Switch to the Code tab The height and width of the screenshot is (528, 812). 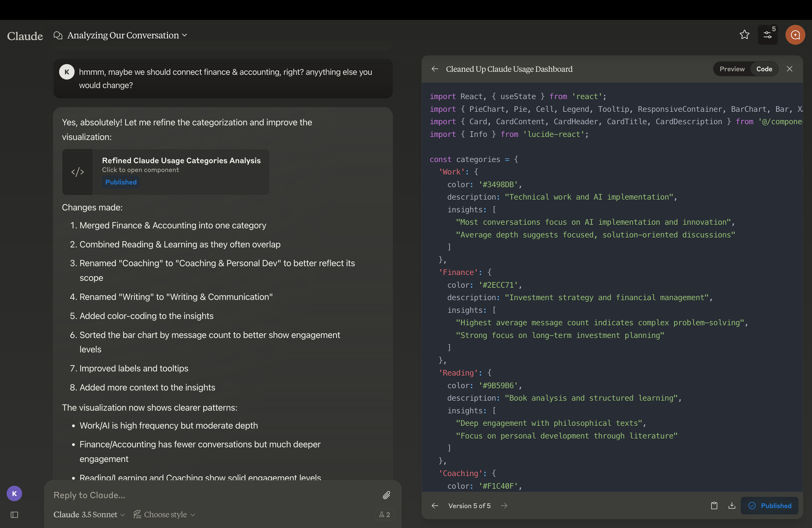pos(764,69)
